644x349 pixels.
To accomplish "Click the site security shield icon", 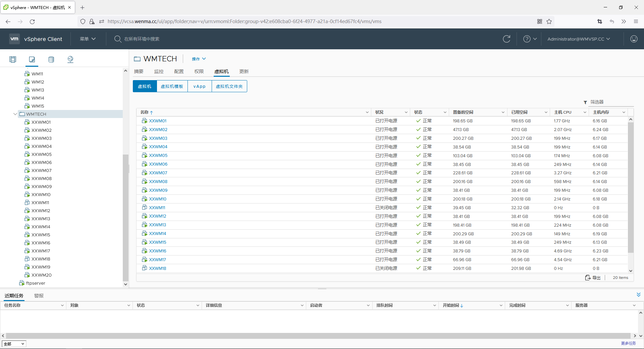I will (x=83, y=21).
